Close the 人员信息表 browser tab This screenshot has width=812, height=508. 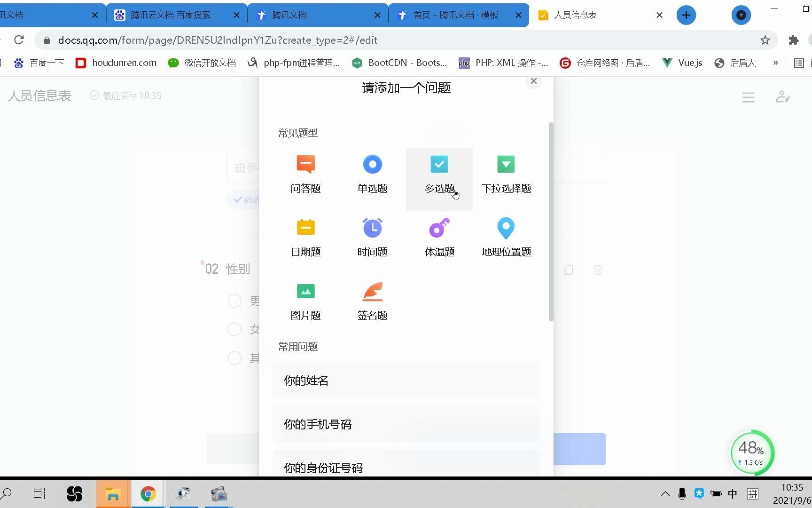(659, 15)
